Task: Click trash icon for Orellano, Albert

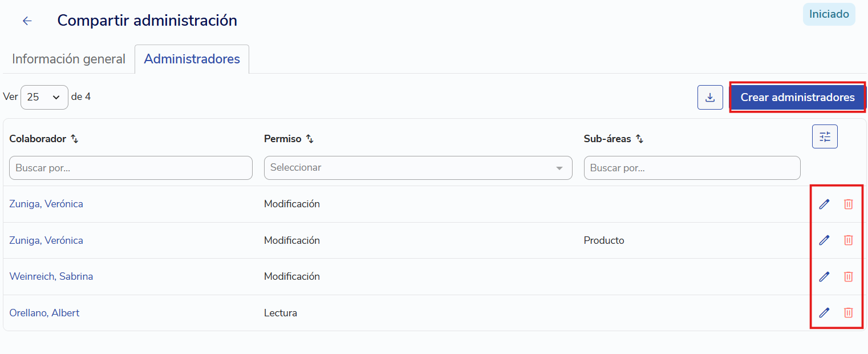Action: coord(849,312)
